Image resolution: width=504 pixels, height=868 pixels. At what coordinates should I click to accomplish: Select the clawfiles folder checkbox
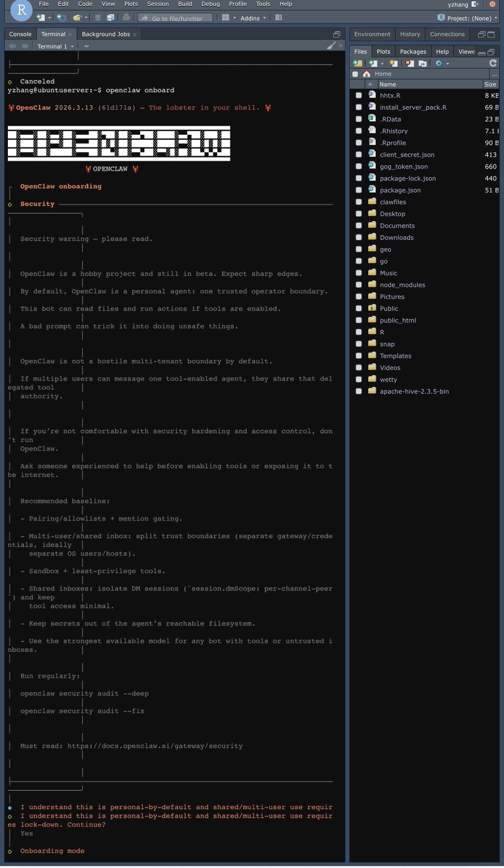point(358,202)
